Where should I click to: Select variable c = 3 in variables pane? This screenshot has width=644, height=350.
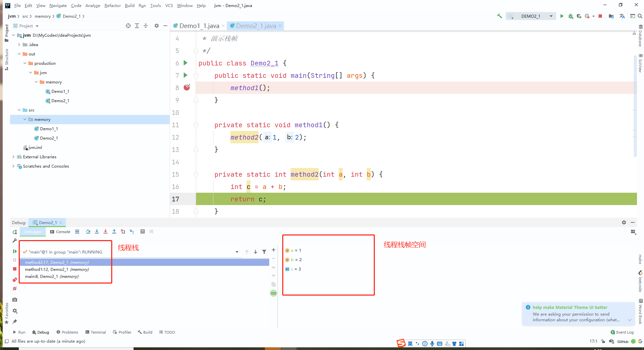tap(293, 269)
